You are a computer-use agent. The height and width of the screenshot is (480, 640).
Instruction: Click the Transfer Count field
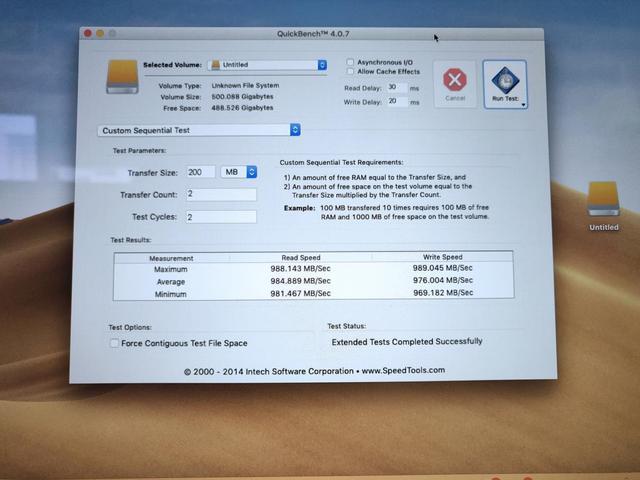point(221,194)
